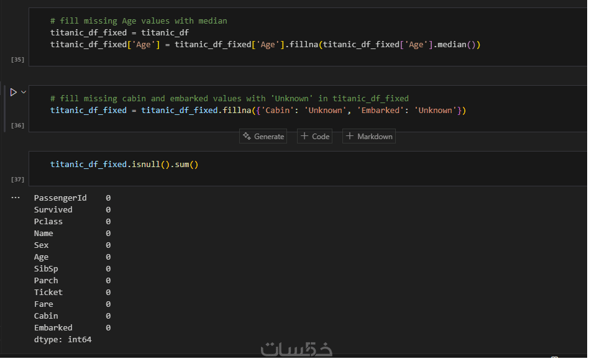The image size is (594, 364).
Task: Select the Age output row
Action: pyautogui.click(x=72, y=257)
